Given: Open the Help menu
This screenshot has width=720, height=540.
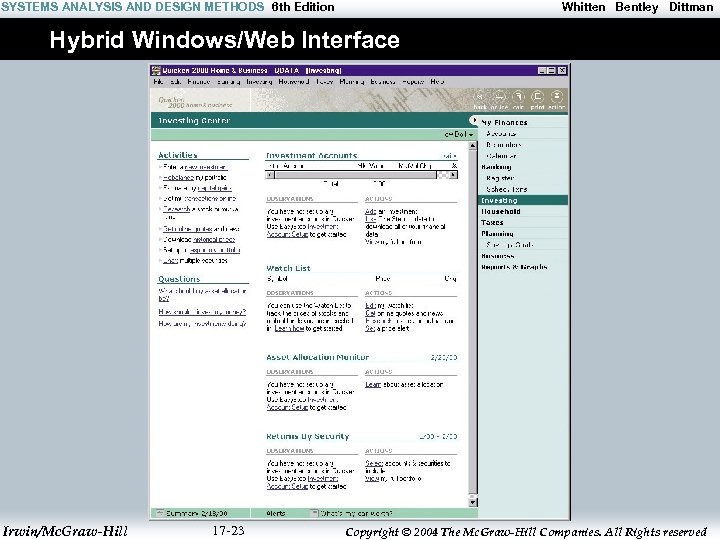Looking at the screenshot, I should tap(437, 82).
